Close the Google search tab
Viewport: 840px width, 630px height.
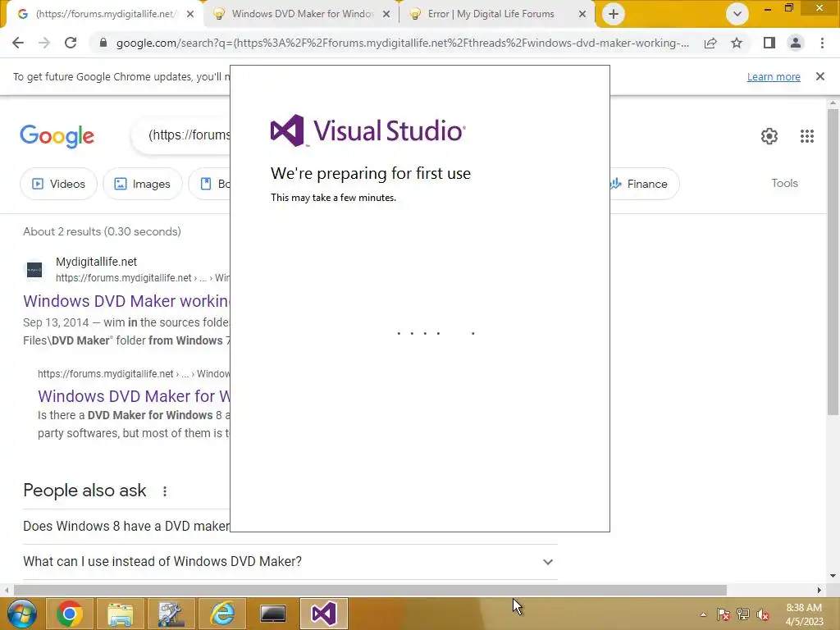click(x=190, y=14)
